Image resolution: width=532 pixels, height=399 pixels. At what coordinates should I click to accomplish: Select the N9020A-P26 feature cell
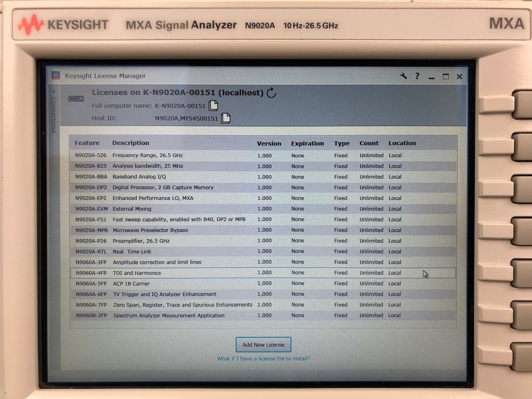click(91, 241)
